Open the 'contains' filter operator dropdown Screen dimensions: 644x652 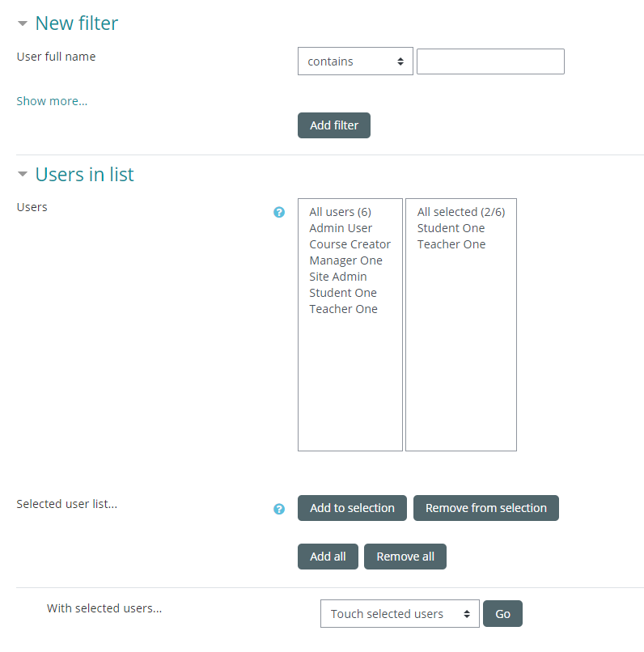355,61
